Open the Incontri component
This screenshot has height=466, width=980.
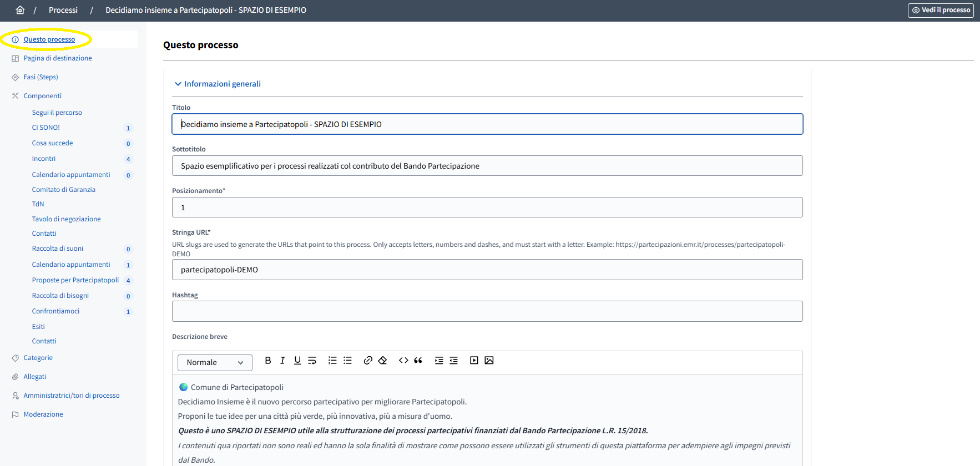pyautogui.click(x=43, y=159)
